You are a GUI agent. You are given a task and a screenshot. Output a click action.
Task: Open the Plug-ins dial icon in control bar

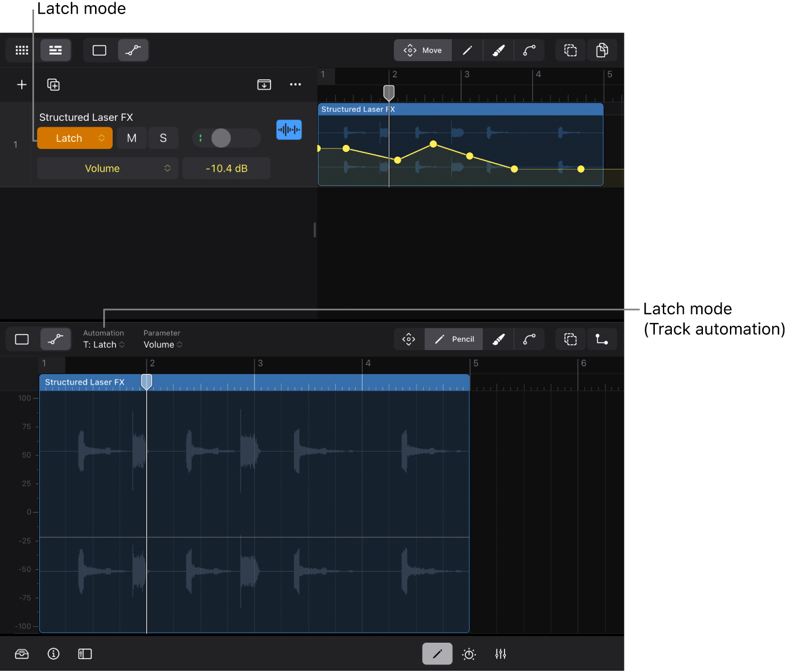pos(469,654)
